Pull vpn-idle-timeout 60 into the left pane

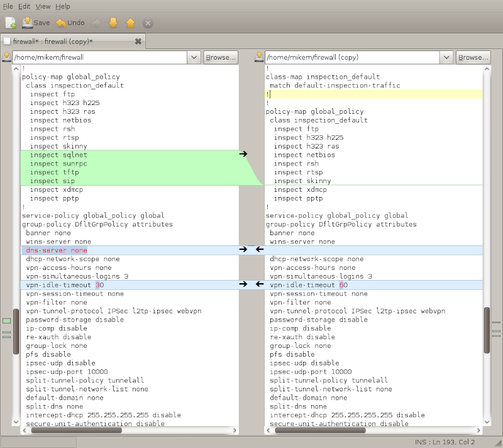pos(259,284)
